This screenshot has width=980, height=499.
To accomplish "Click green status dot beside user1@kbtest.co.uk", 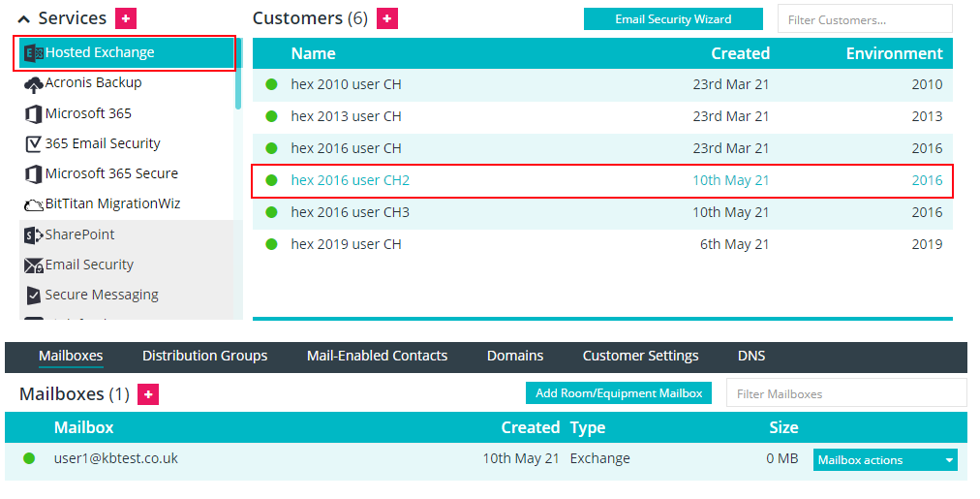I will tap(29, 458).
